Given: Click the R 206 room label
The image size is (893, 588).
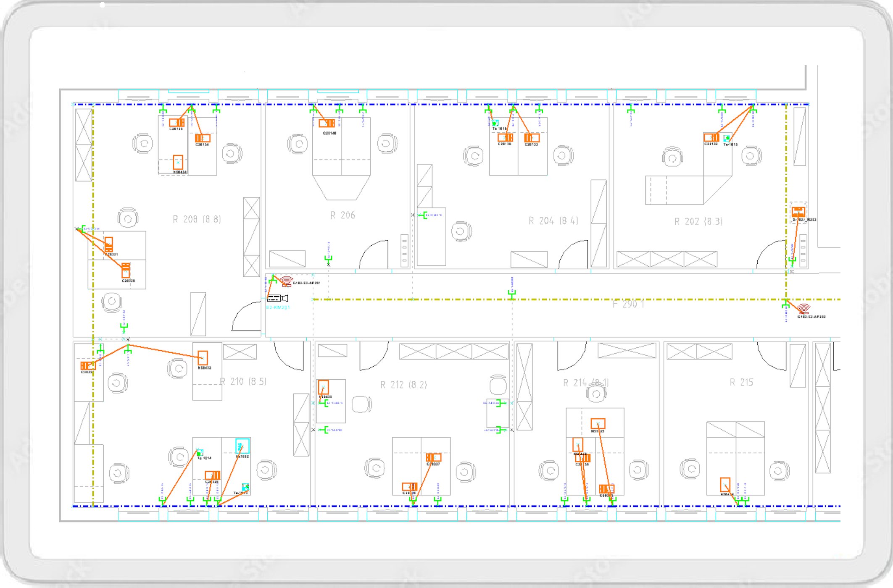Looking at the screenshot, I should (x=342, y=215).
